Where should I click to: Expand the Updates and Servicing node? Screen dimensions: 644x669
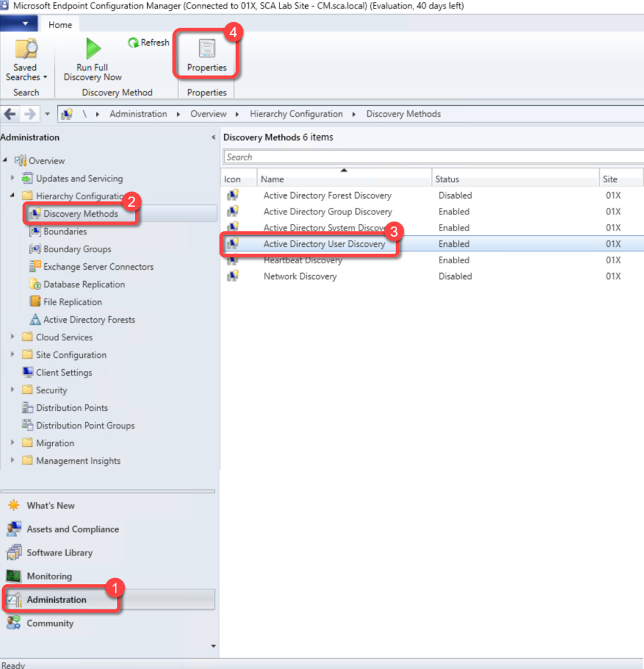click(12, 178)
